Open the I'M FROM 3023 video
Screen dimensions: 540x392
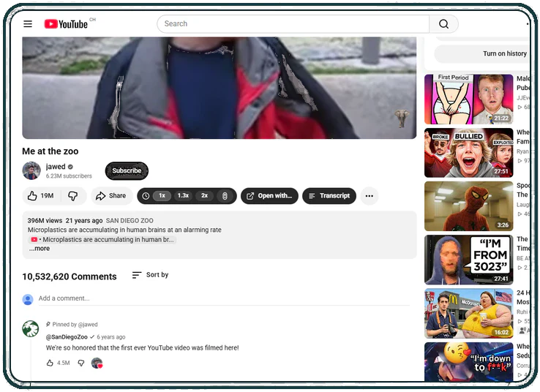click(469, 260)
